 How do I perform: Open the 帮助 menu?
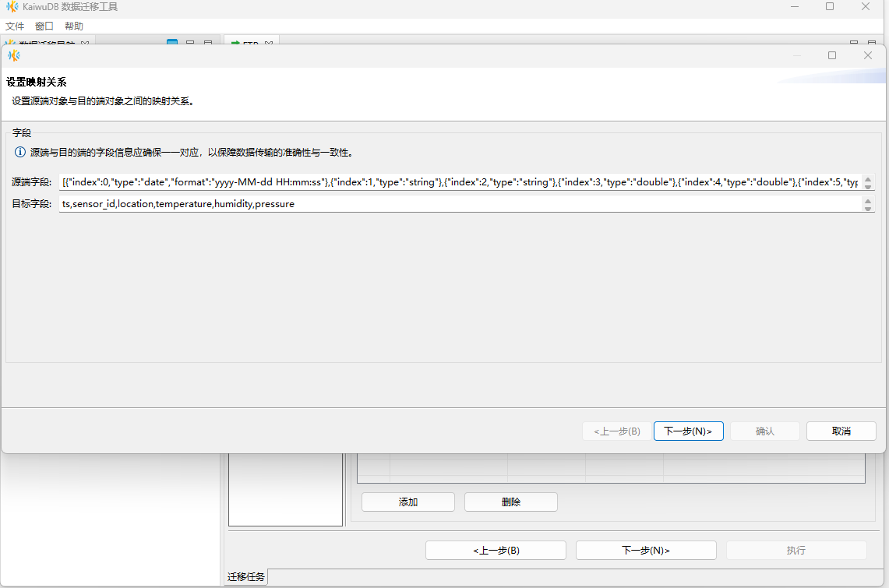click(74, 26)
